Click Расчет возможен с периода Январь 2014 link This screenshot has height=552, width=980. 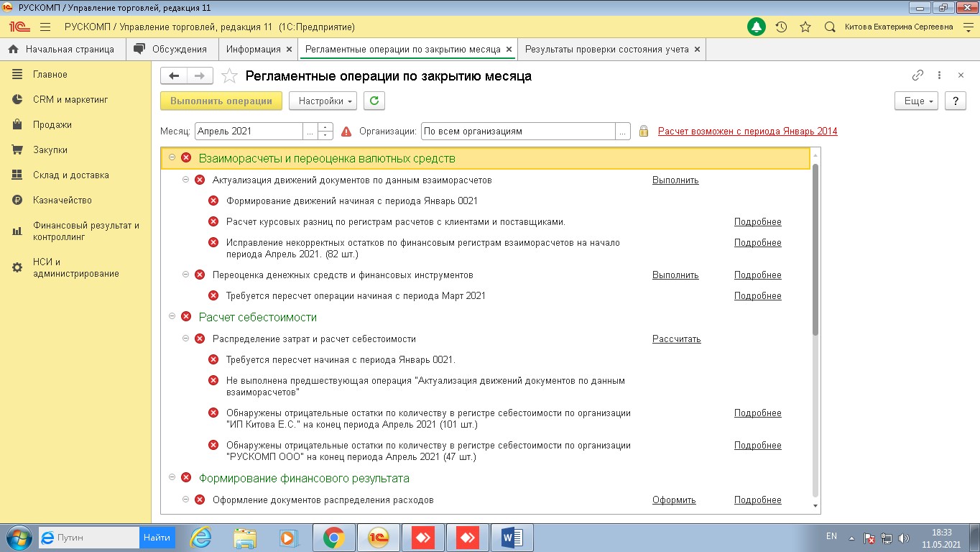747,132
